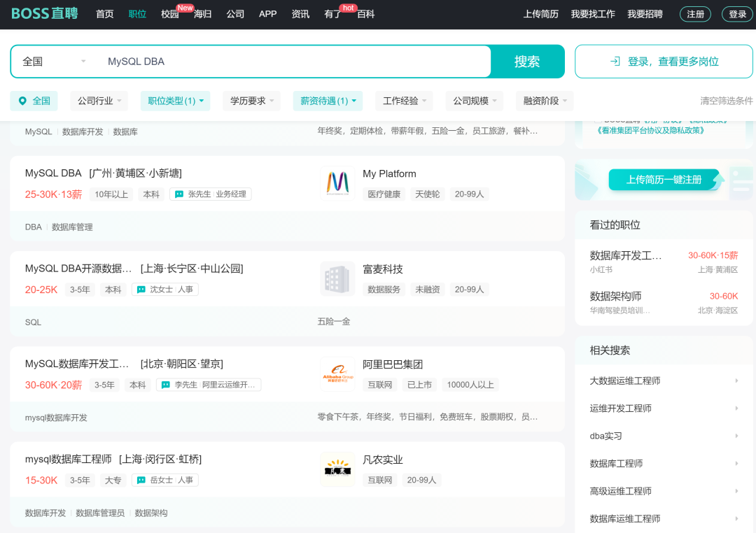The height and width of the screenshot is (533, 756).
Task: Expand the 职位类型(1) filter dropdown
Action: pyautogui.click(x=176, y=101)
